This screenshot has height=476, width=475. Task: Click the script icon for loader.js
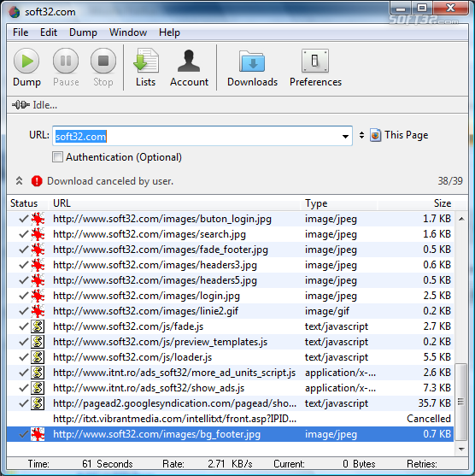click(38, 357)
